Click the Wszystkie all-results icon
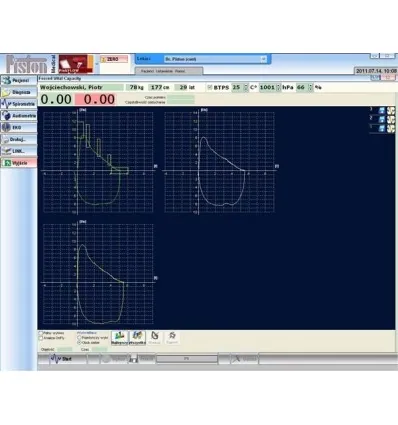The image size is (398, 425). [137, 338]
